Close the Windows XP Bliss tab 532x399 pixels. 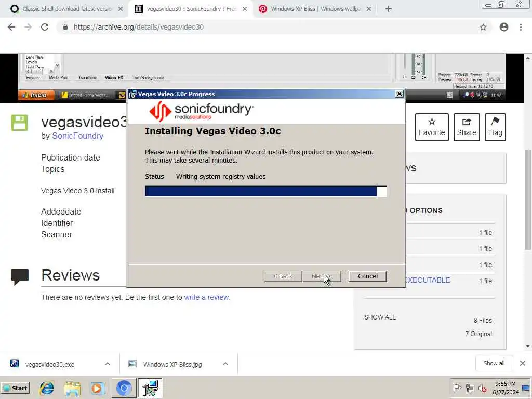(369, 9)
